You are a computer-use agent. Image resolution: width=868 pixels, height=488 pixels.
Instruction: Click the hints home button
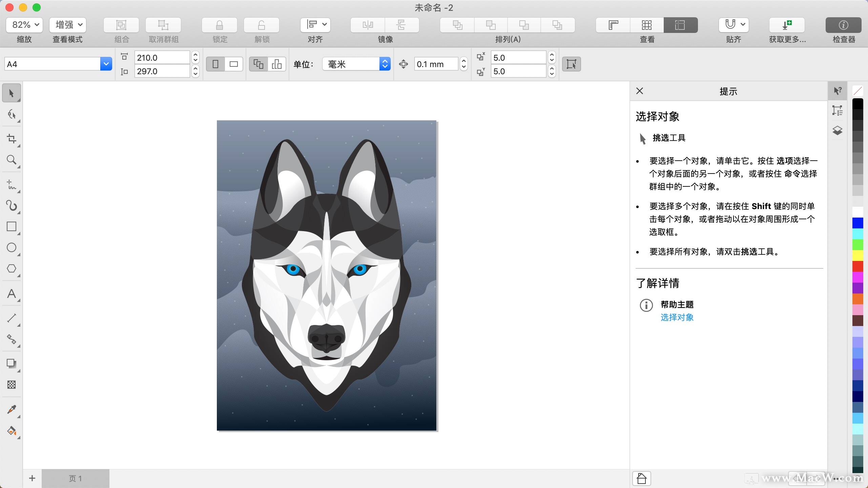(x=642, y=479)
